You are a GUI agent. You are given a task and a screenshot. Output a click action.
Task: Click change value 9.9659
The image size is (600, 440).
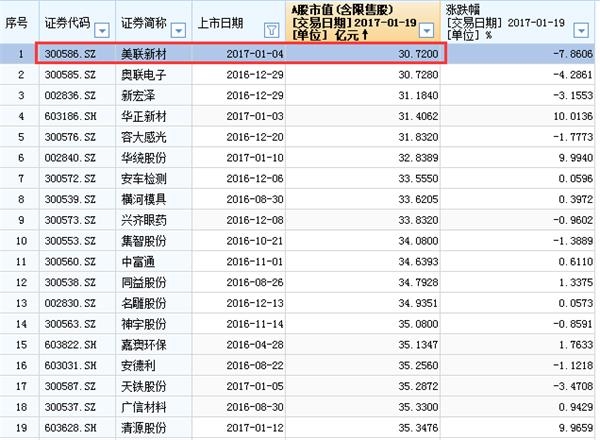(x=576, y=428)
